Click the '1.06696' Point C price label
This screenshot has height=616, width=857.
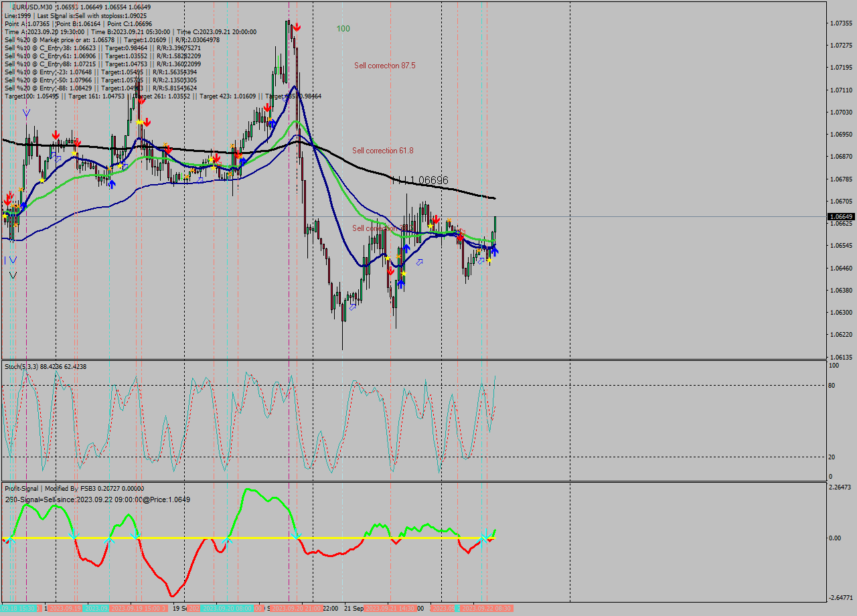(x=428, y=180)
